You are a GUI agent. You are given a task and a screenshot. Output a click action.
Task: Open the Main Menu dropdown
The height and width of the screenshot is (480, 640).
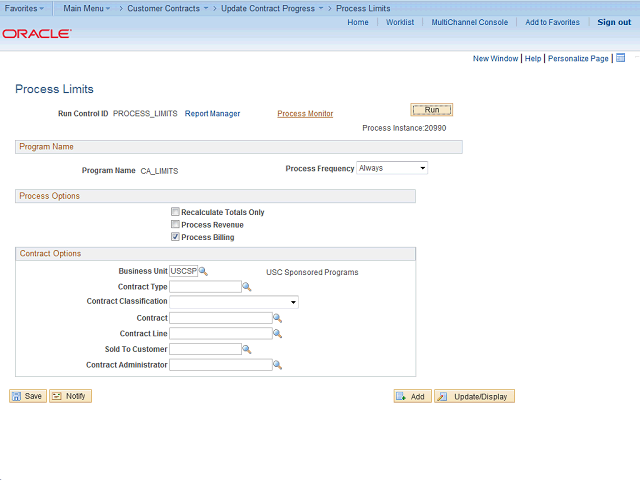click(x=87, y=8)
